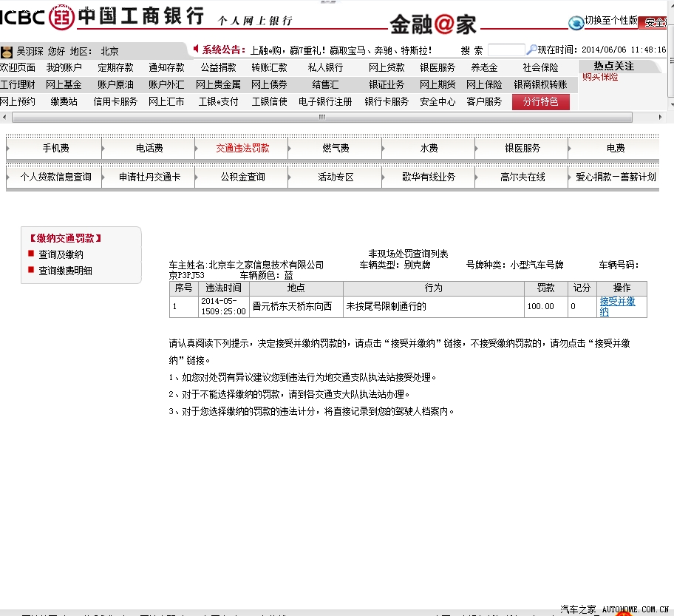Open 网上基金 menu
The width and height of the screenshot is (674, 616).
[64, 85]
